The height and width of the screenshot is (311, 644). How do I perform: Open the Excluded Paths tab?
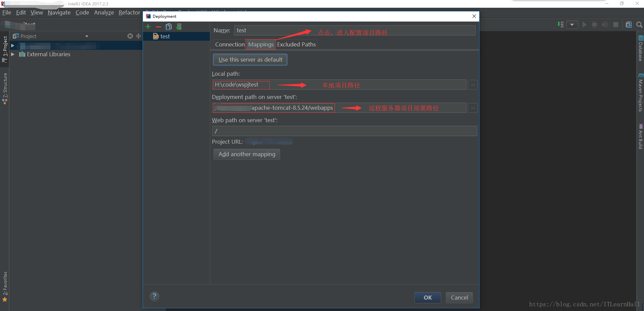[x=296, y=44]
